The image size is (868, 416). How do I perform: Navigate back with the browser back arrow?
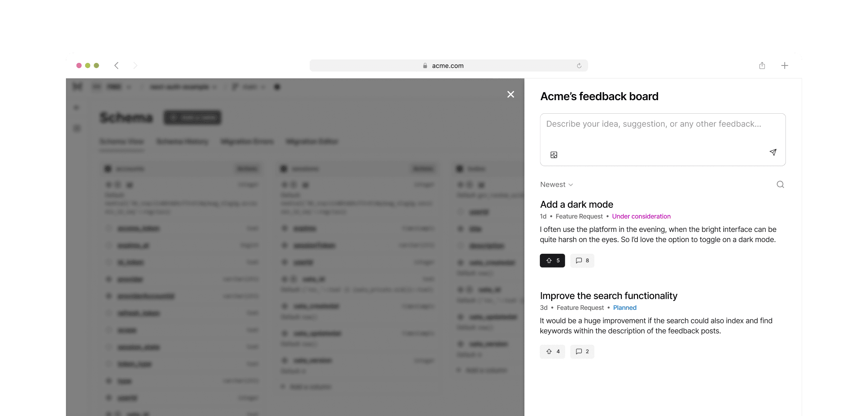116,65
